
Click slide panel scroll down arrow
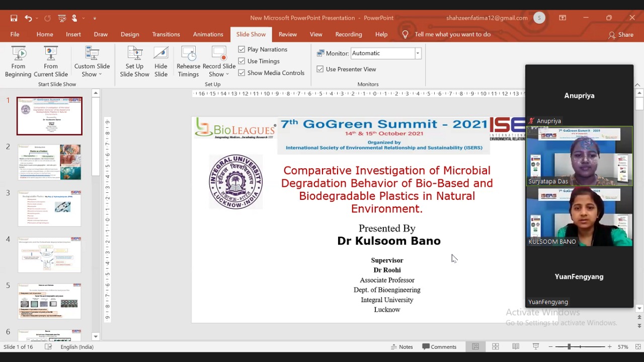pyautogui.click(x=96, y=336)
